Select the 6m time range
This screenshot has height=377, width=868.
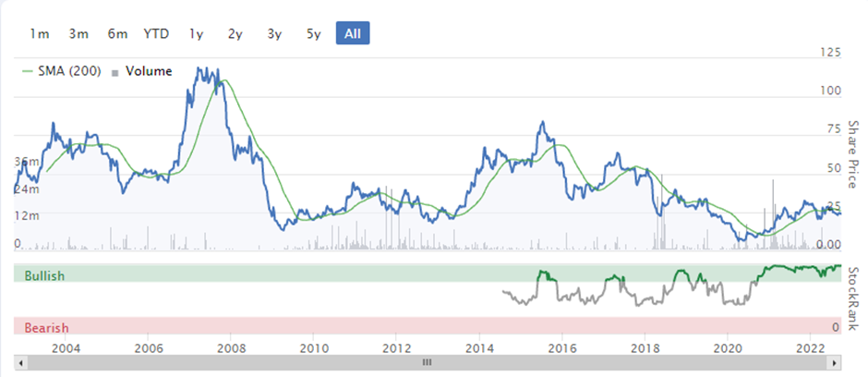click(x=117, y=34)
